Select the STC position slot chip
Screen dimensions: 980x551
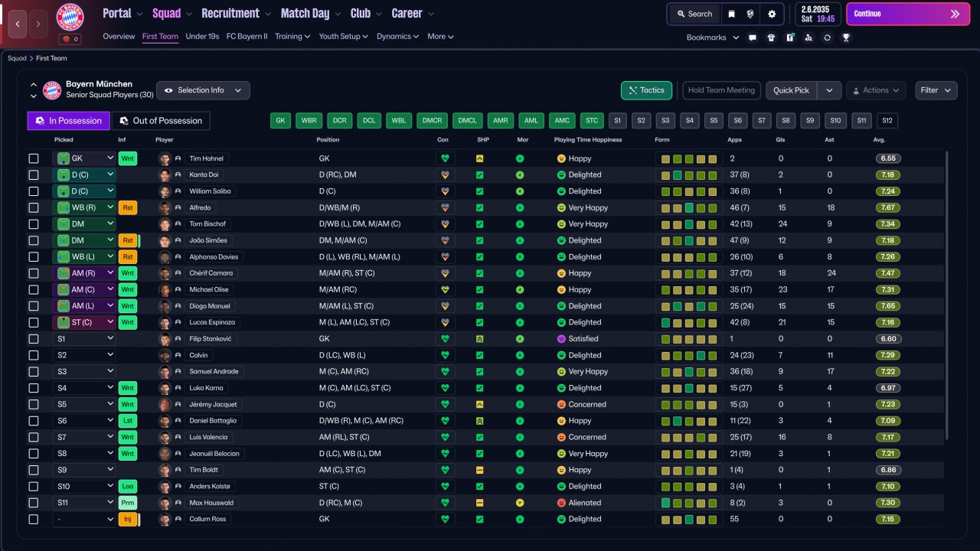pos(592,121)
